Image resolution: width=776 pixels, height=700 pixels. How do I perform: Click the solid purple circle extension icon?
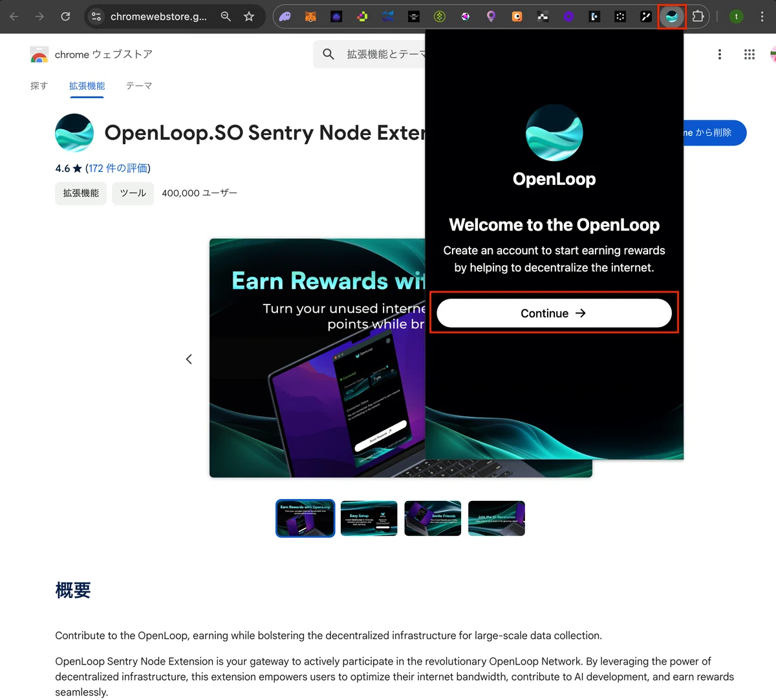[x=569, y=17]
